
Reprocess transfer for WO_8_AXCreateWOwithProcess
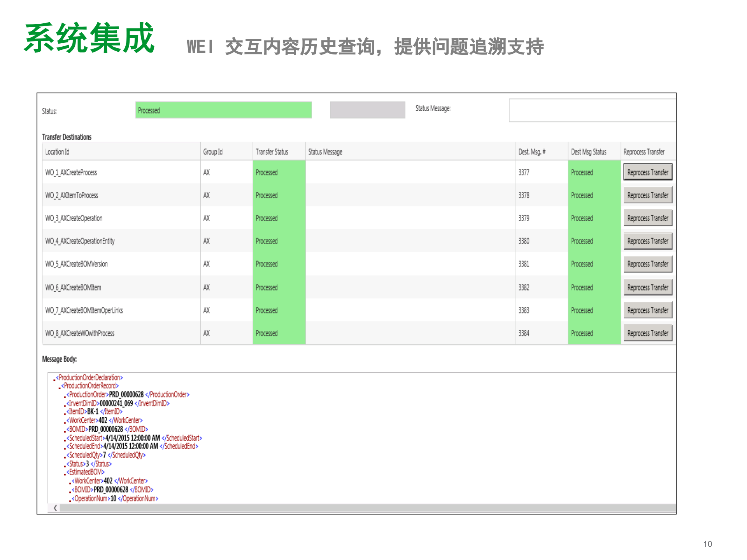coord(647,333)
